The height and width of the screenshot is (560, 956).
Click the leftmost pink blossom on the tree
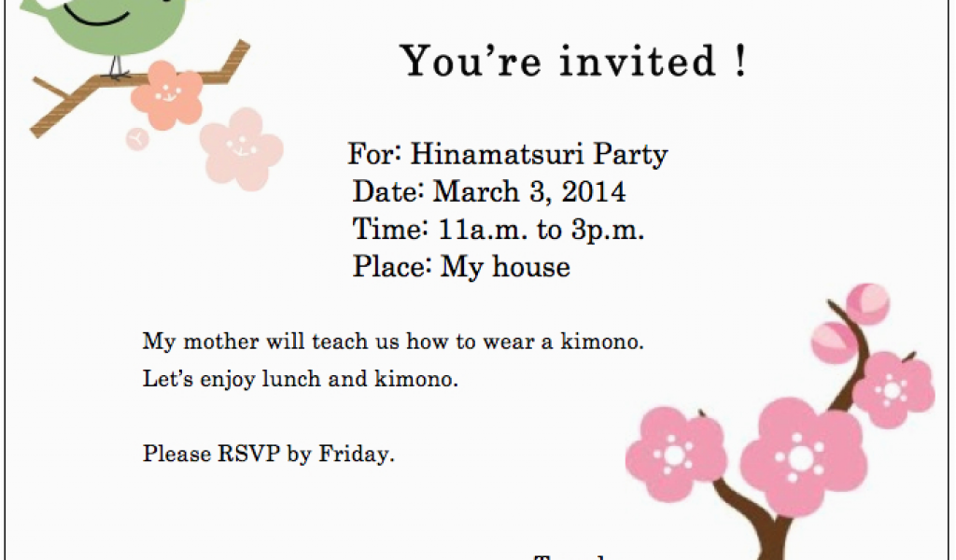676,454
